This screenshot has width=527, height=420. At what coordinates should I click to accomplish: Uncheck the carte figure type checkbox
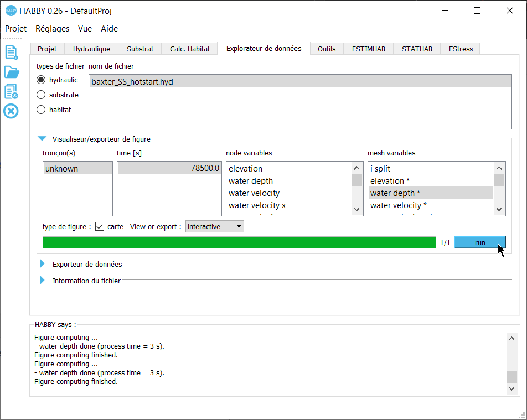100,226
